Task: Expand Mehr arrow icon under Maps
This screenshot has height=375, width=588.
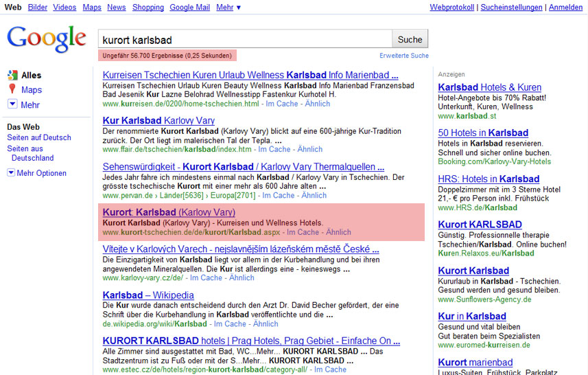Action: (x=12, y=104)
